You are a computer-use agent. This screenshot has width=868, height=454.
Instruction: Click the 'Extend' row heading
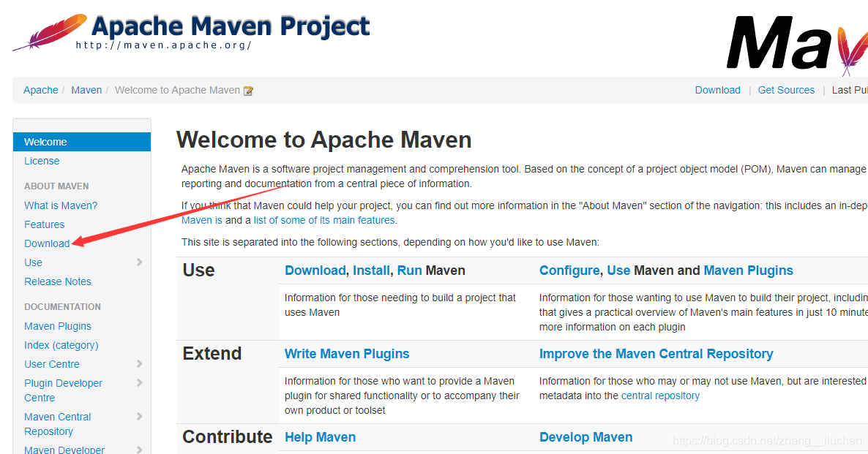(212, 353)
